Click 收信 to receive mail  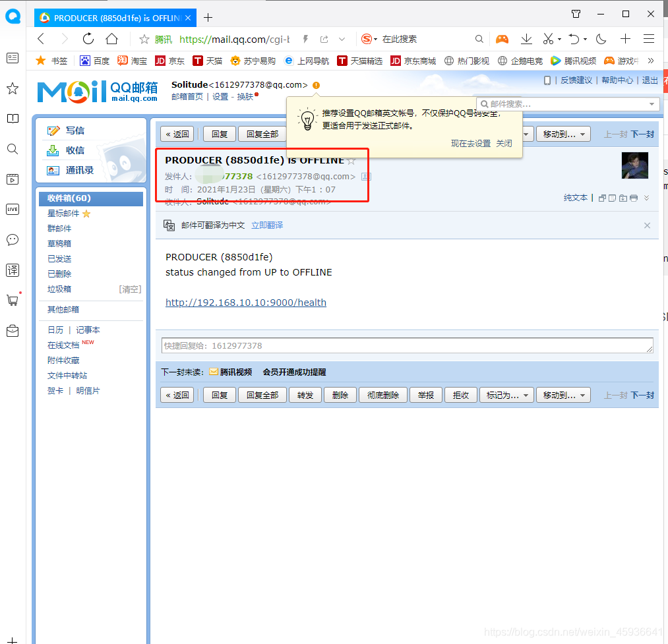(75, 150)
